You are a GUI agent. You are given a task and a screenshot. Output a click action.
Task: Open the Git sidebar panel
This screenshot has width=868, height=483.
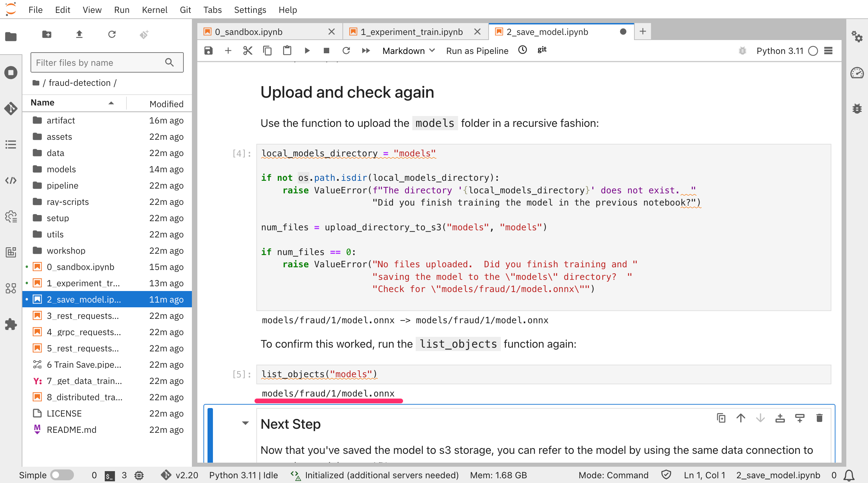pyautogui.click(x=11, y=109)
